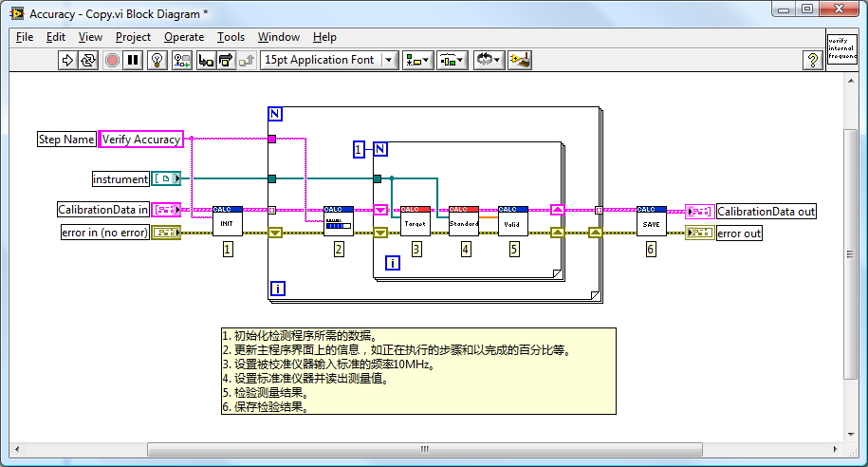The width and height of the screenshot is (868, 467).
Task: Click the Run arrow button
Action: [68, 60]
